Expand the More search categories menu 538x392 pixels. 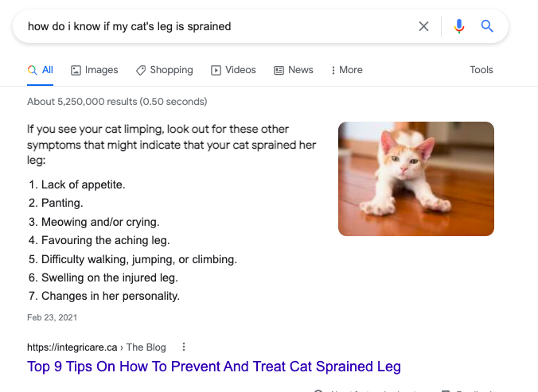tap(346, 70)
